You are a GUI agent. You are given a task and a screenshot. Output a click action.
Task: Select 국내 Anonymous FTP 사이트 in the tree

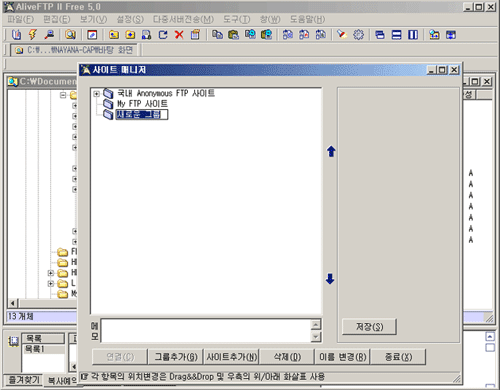166,93
